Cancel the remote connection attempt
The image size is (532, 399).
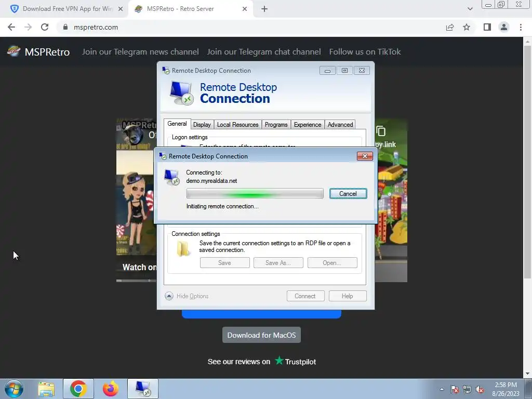pos(348,194)
